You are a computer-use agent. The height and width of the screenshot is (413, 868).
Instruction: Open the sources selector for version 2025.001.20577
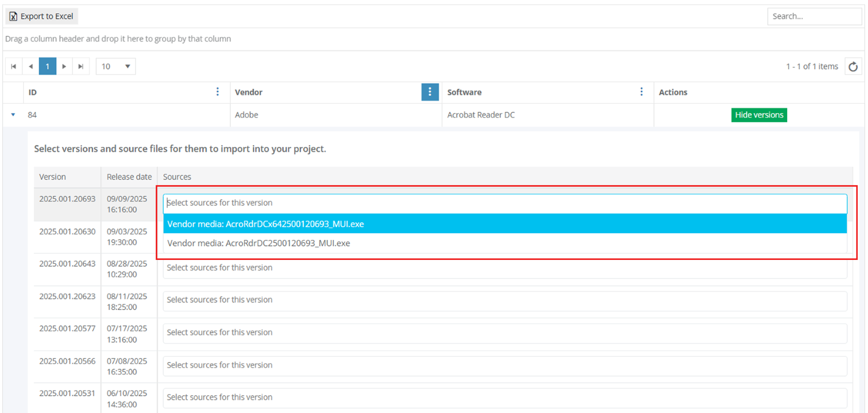pos(505,333)
